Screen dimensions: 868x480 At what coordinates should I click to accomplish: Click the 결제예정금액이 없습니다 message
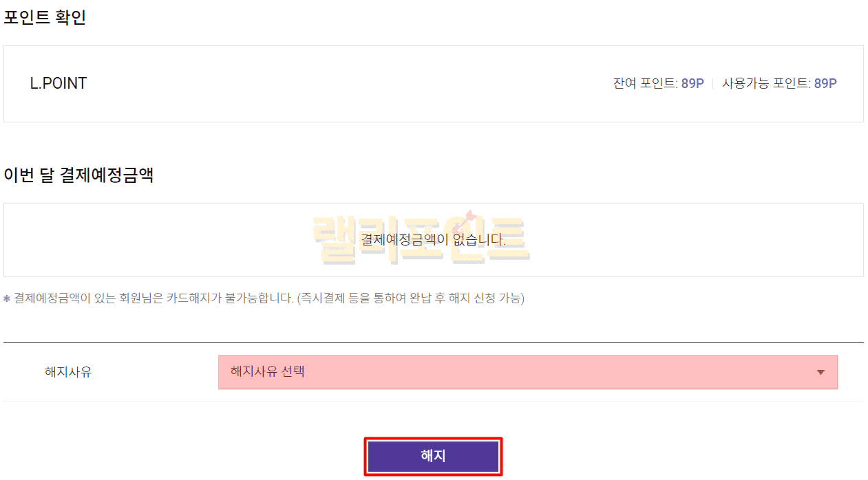click(x=433, y=240)
